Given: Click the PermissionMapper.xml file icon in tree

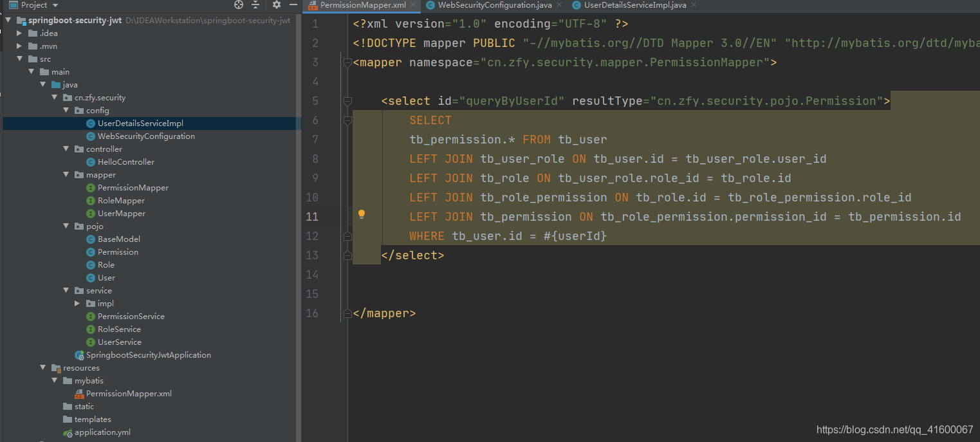Looking at the screenshot, I should point(79,393).
